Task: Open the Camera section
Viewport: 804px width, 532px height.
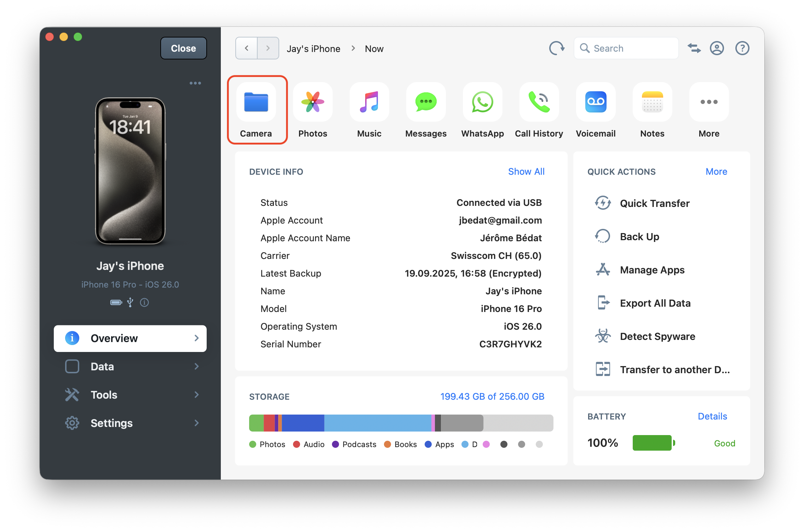Action: (257, 110)
